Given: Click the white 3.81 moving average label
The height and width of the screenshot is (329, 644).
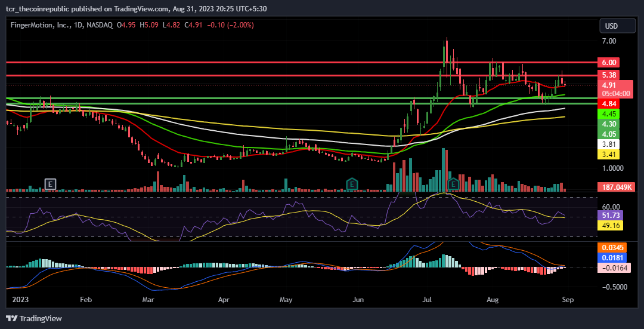Looking at the screenshot, I should pyautogui.click(x=609, y=144).
